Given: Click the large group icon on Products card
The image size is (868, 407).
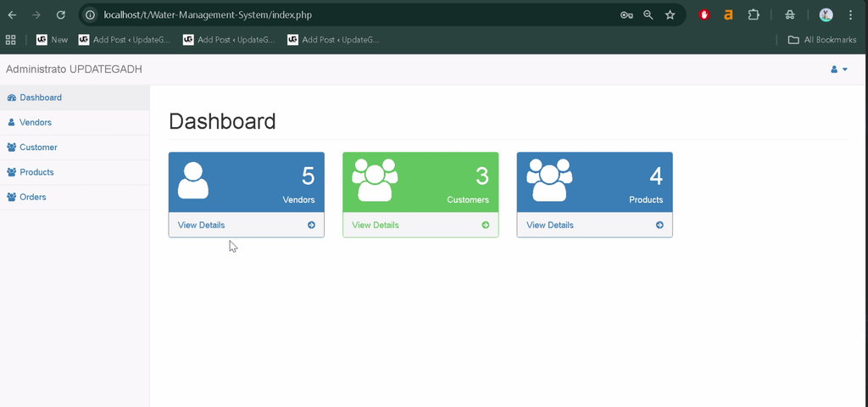Looking at the screenshot, I should point(549,180).
